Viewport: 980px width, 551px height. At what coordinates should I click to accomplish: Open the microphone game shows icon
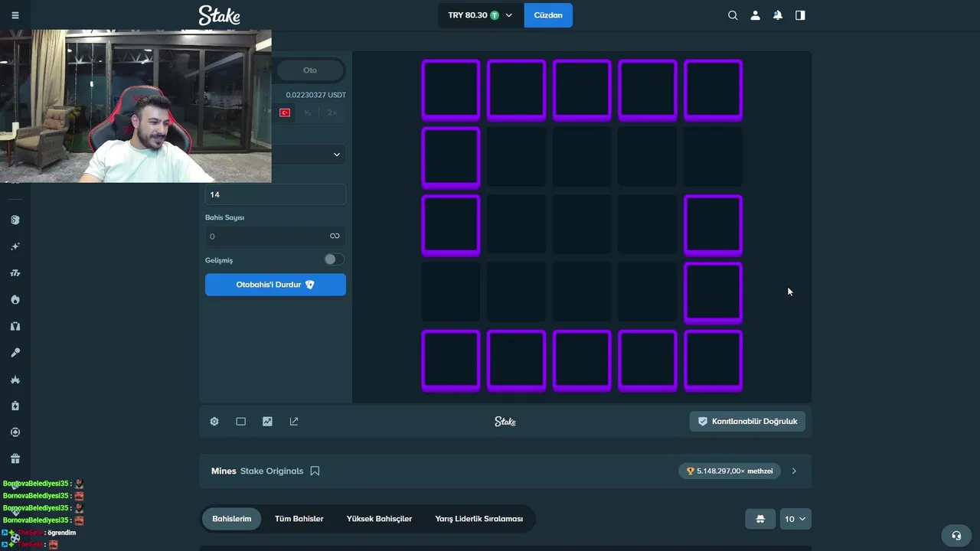pyautogui.click(x=15, y=353)
